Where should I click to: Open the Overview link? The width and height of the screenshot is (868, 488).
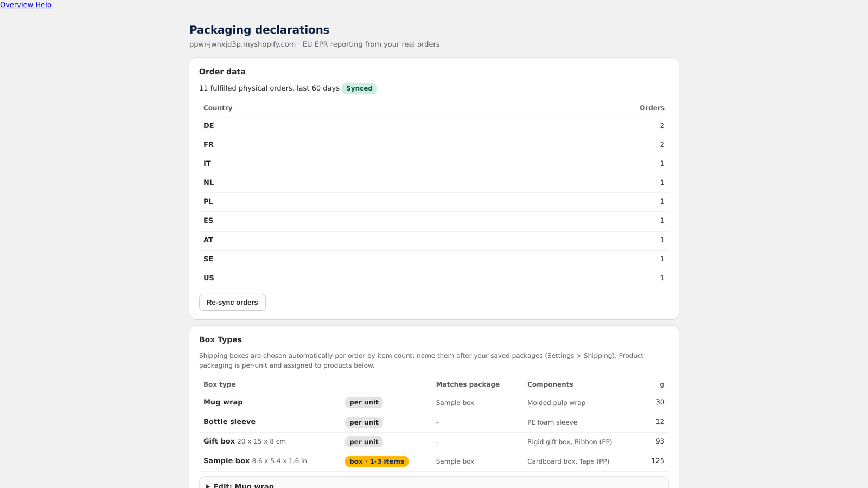pyautogui.click(x=16, y=5)
